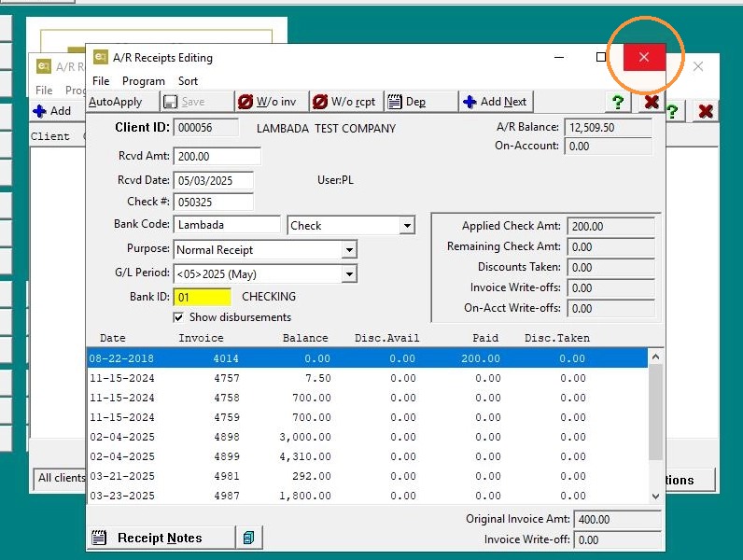Viewport: 743px width, 560px height.
Task: Click the Balance column header
Action: click(x=305, y=338)
